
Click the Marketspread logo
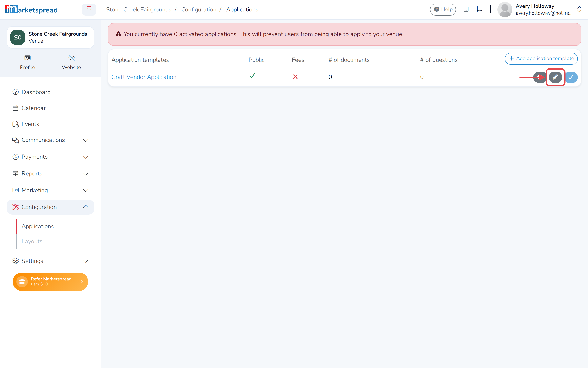tap(31, 9)
